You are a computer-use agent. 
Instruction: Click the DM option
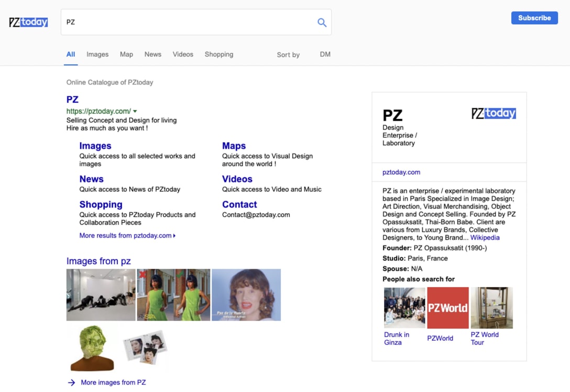(x=325, y=54)
